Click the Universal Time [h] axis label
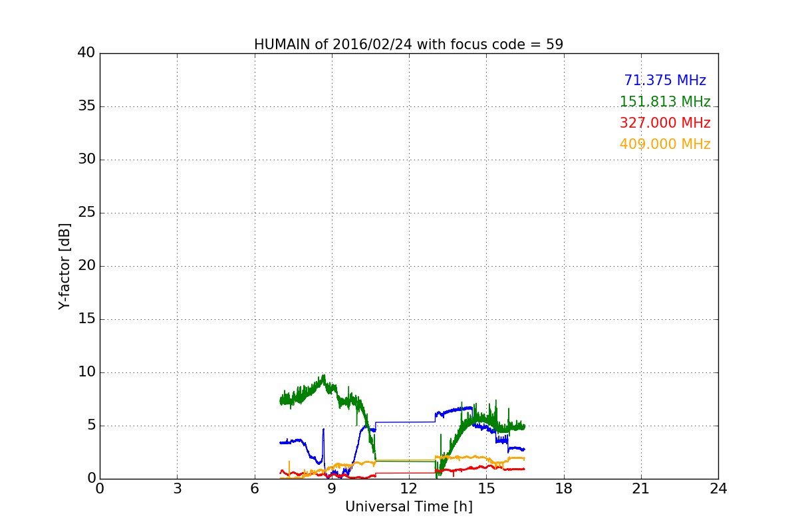The width and height of the screenshot is (798, 532). click(x=409, y=507)
